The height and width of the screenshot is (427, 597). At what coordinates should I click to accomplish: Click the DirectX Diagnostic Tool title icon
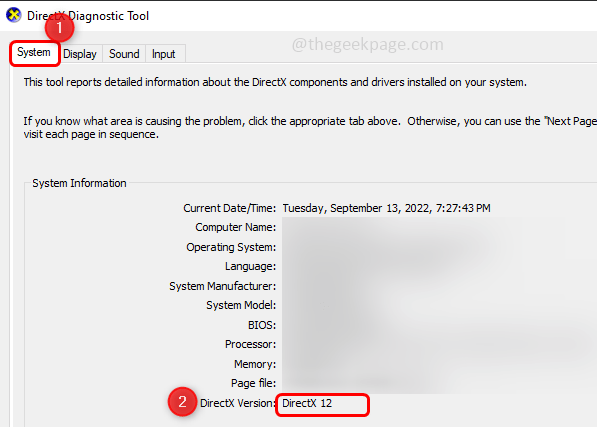coord(14,16)
